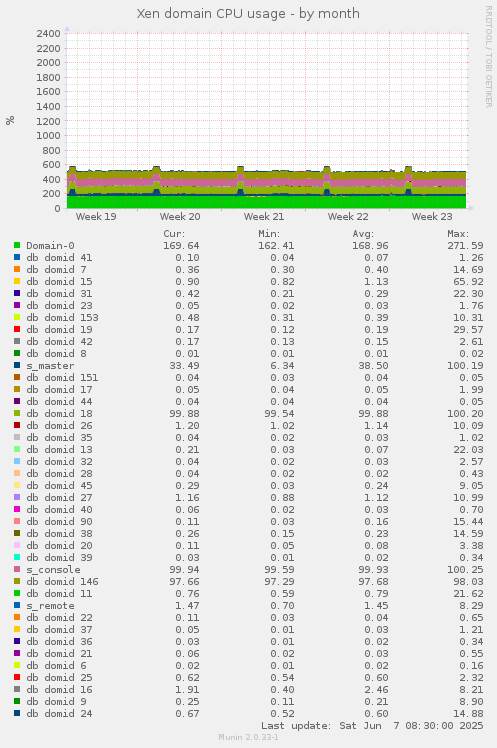Click the db domid 11 label

[59, 593]
